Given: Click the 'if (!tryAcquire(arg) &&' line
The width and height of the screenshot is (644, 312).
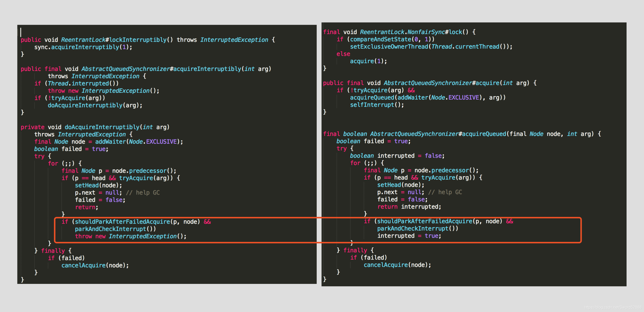Looking at the screenshot, I should (376, 90).
